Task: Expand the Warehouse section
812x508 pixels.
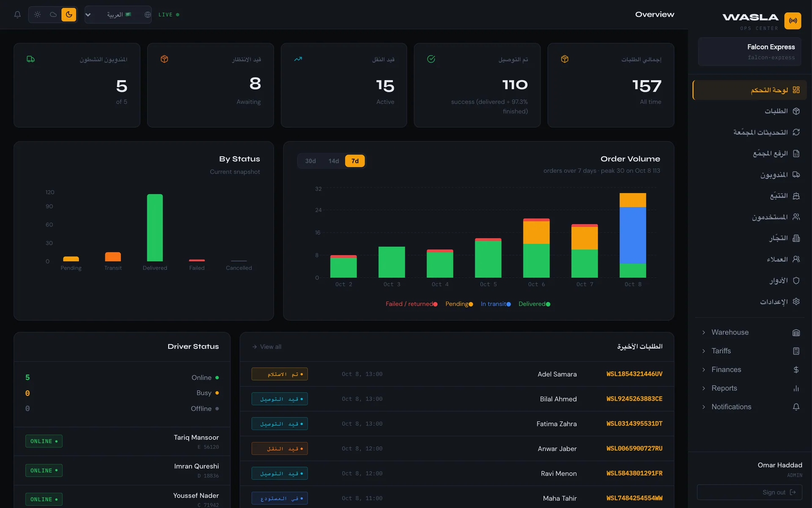Action: coord(749,332)
